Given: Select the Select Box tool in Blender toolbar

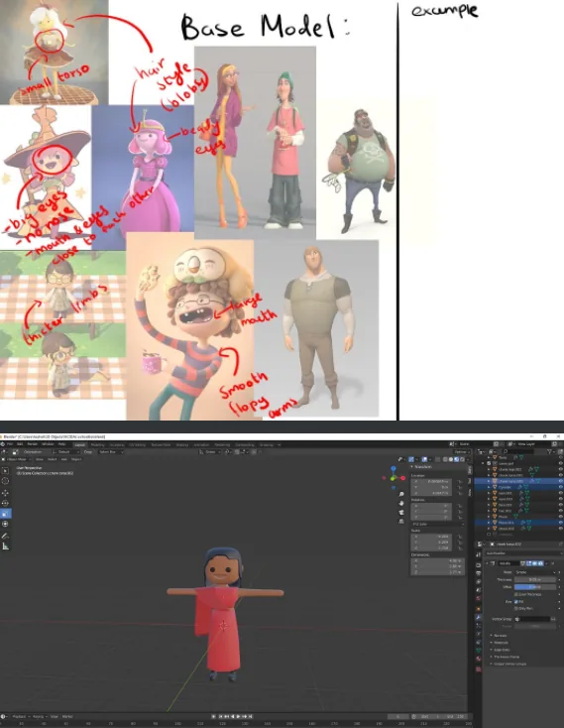Looking at the screenshot, I should (5, 471).
